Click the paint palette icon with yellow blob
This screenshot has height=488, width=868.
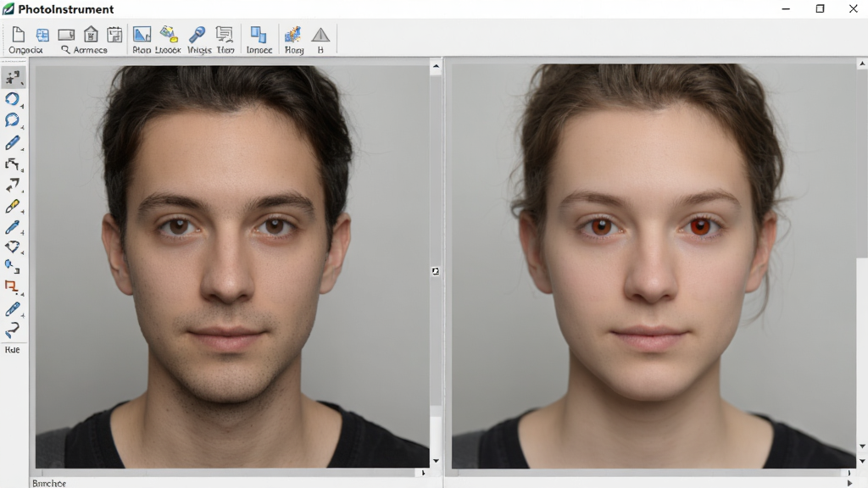pos(169,34)
